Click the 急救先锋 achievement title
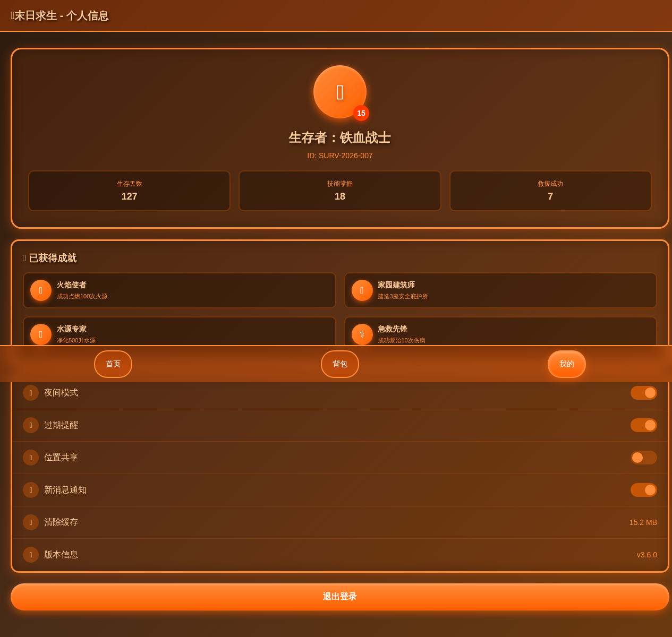 (x=393, y=329)
